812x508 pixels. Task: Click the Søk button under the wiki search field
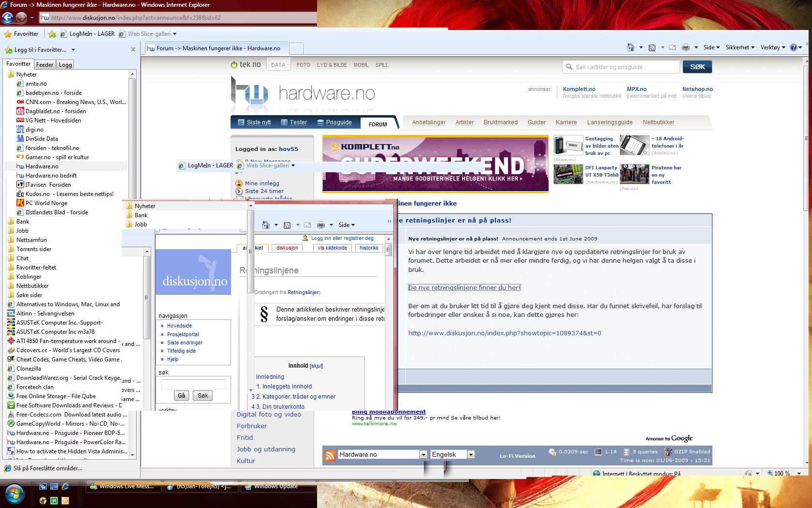click(x=203, y=396)
